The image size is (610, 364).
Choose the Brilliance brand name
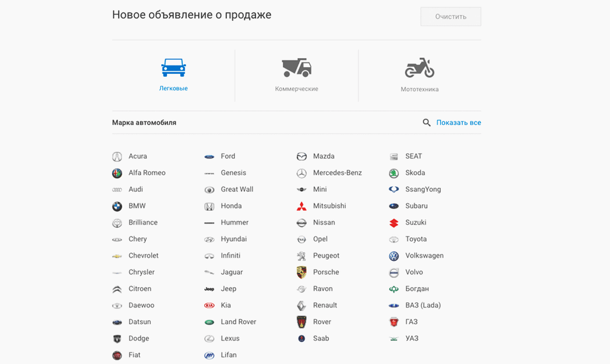(x=143, y=222)
